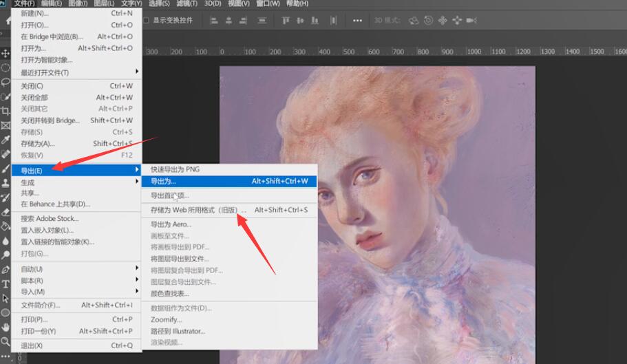The height and width of the screenshot is (364, 627).
Task: Click align vertical centers icon
Action: [300, 21]
